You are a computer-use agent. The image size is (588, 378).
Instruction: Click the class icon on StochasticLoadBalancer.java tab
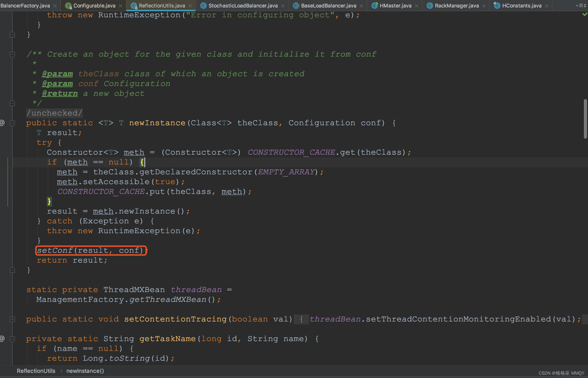click(x=203, y=5)
